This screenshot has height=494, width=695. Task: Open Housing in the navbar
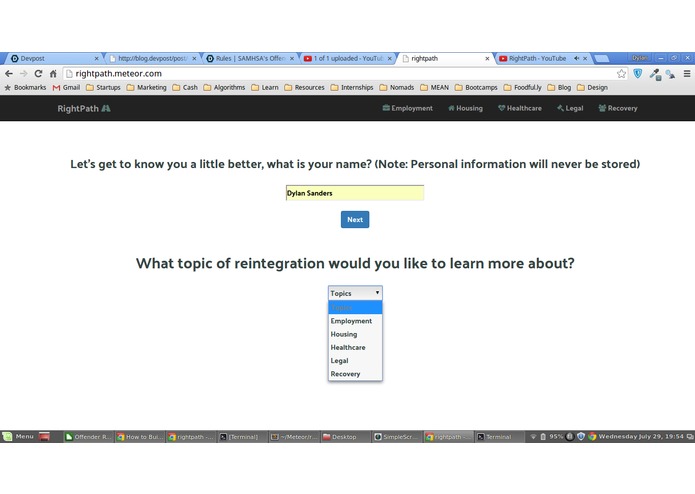coord(465,108)
